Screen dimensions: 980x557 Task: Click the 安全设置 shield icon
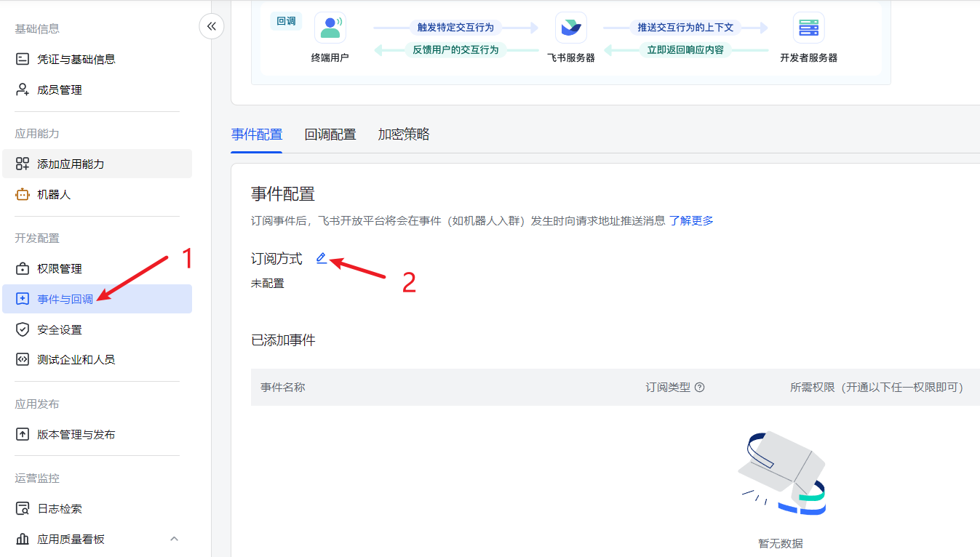23,329
